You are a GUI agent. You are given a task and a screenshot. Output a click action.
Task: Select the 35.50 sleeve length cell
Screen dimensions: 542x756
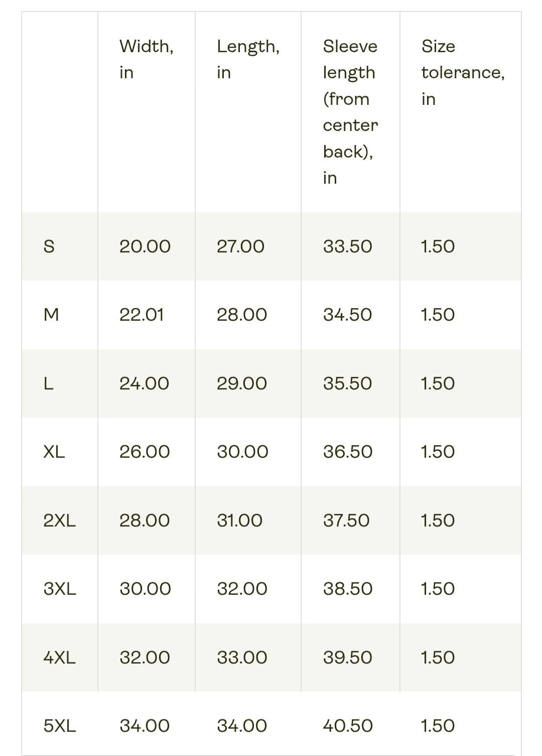(x=347, y=384)
